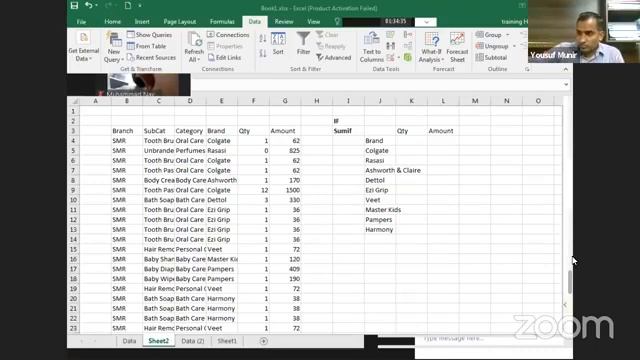
Task: Select the 1500 amount cell
Action: point(285,190)
